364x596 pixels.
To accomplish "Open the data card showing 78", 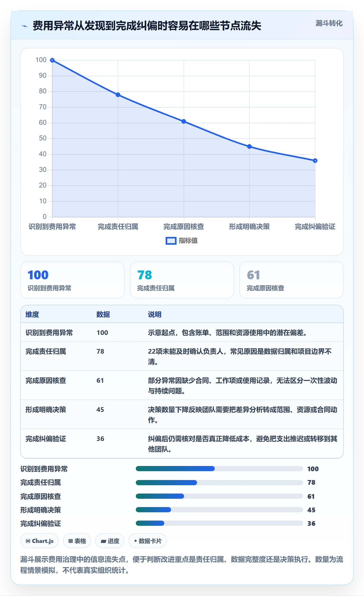I will point(182,280).
